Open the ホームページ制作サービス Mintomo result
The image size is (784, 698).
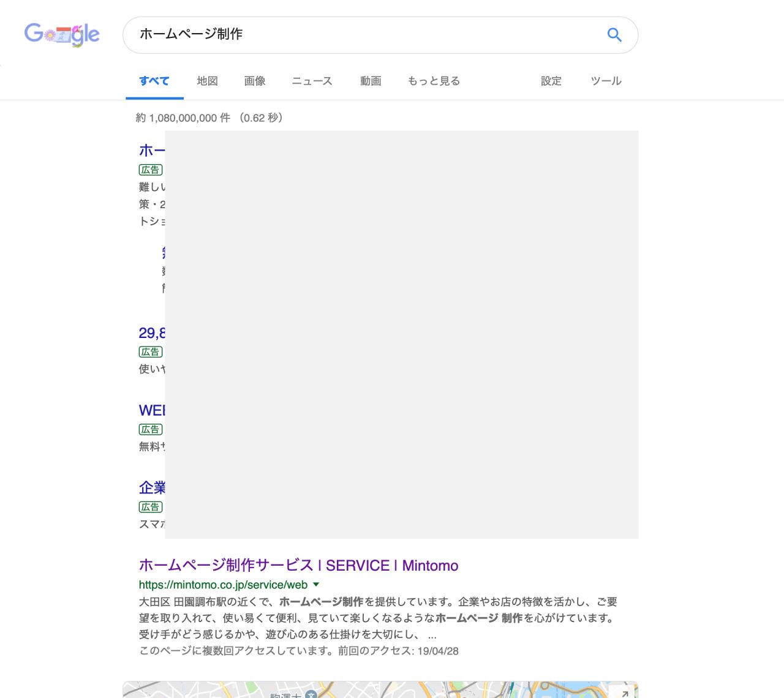(x=298, y=565)
